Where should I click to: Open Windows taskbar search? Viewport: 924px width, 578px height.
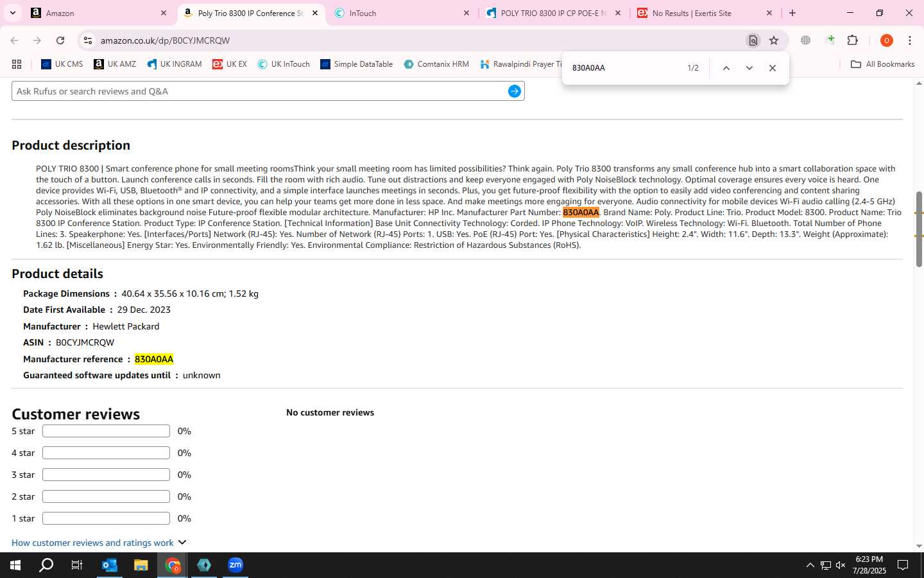pyautogui.click(x=46, y=565)
